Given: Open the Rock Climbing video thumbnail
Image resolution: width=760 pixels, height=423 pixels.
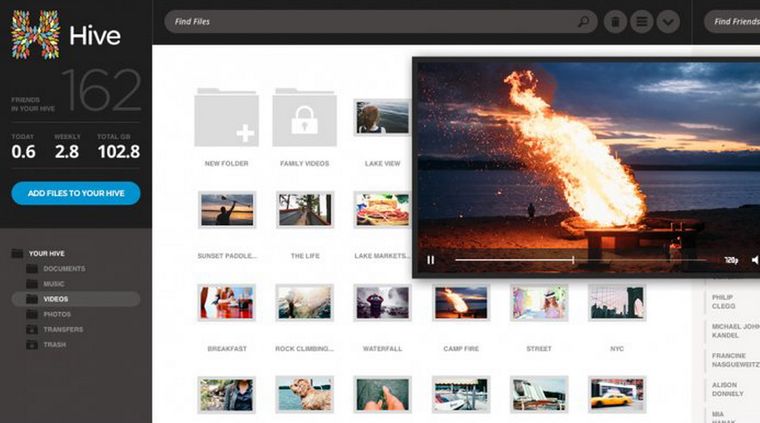Looking at the screenshot, I should [x=305, y=302].
